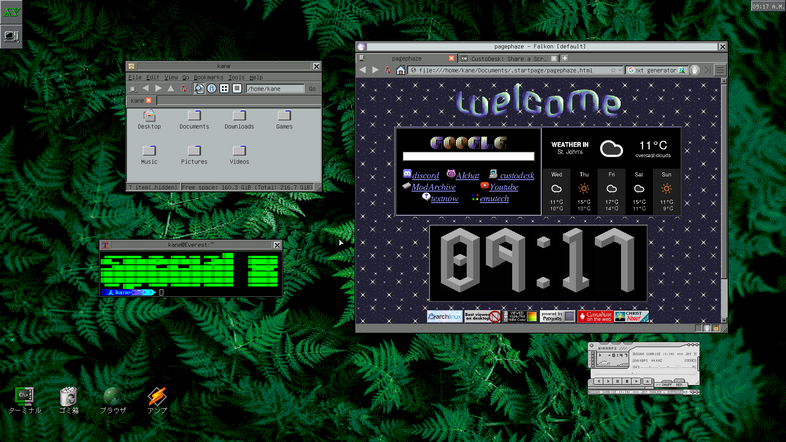Viewport: 786px width, 442px height.
Task: Open the Go menu in file manager
Action: tap(185, 77)
